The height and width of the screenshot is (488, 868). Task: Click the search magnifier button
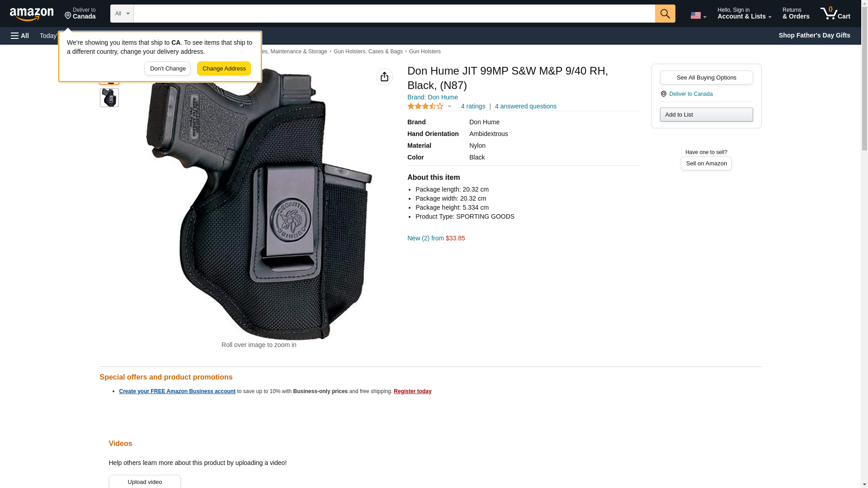665,14
